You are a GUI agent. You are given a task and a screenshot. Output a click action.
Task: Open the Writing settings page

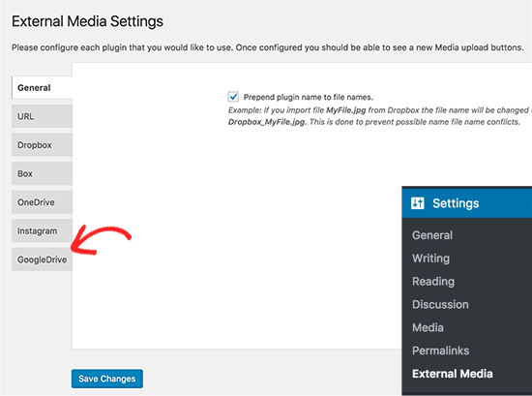430,259
